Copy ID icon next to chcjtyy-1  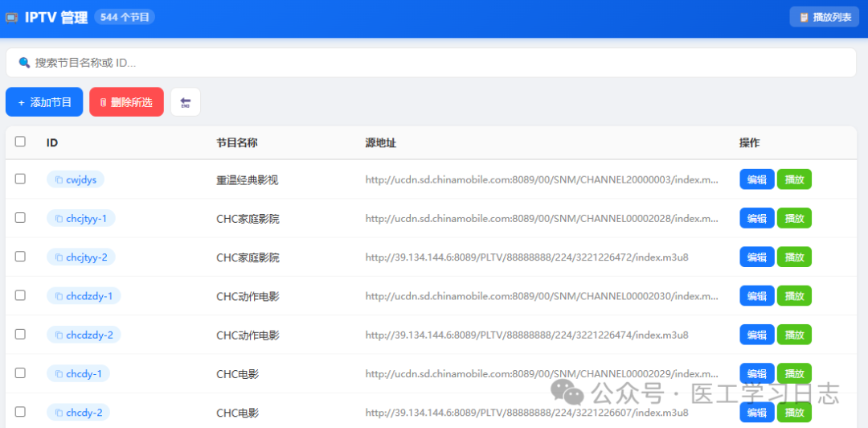click(59, 219)
